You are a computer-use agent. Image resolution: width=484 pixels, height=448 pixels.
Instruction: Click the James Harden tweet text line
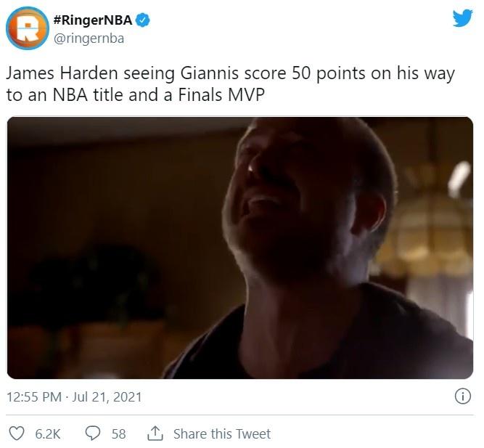pos(230,74)
